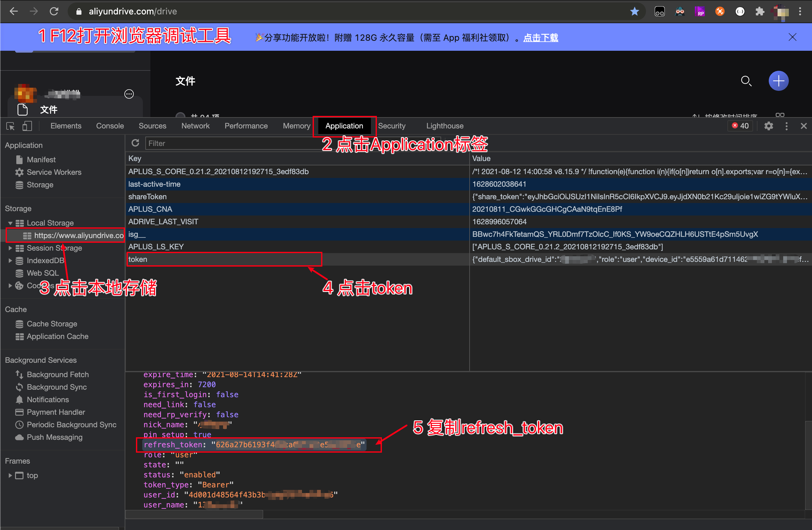This screenshot has width=812, height=530.
Task: Open Notifications service
Action: tap(48, 399)
